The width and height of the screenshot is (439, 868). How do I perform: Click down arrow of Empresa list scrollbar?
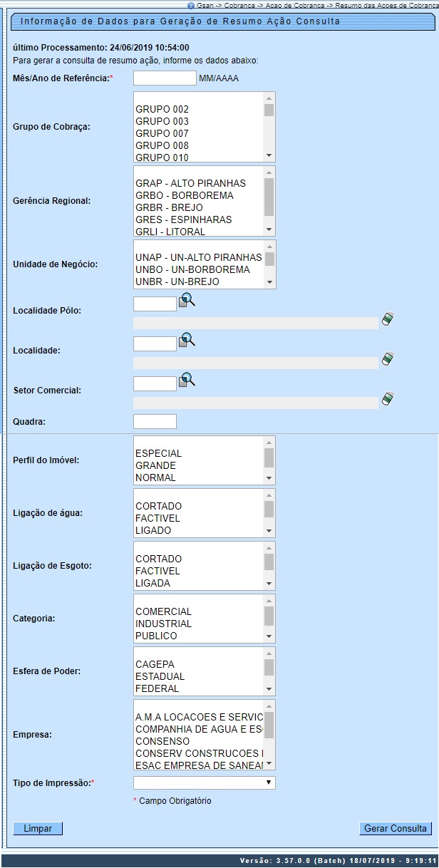click(x=269, y=763)
